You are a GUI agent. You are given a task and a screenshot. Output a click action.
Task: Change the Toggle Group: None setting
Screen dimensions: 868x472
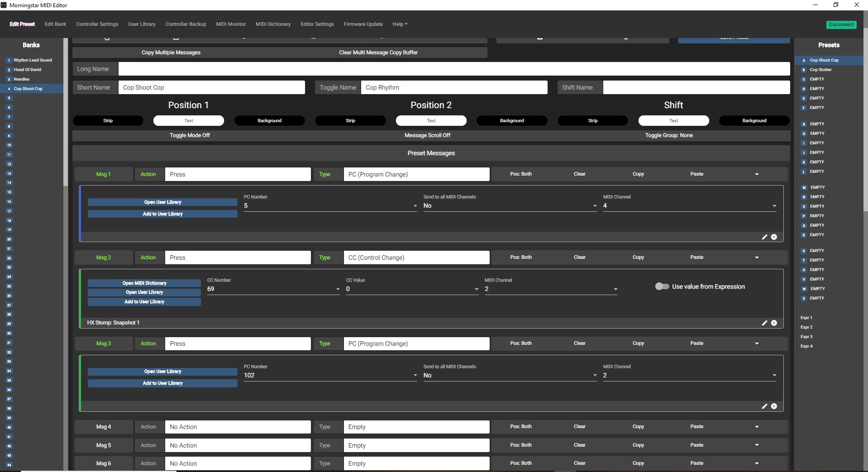[x=669, y=135]
